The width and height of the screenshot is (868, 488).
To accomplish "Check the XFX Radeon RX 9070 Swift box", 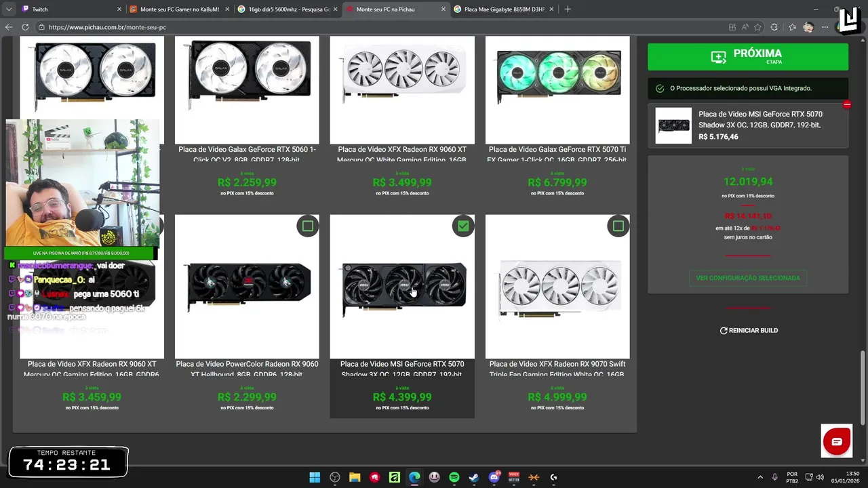I will [x=618, y=226].
